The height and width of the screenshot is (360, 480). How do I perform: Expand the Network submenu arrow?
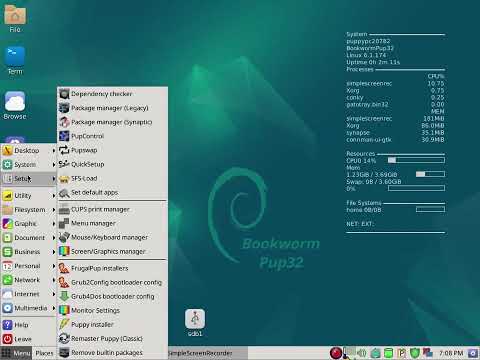pos(54,280)
